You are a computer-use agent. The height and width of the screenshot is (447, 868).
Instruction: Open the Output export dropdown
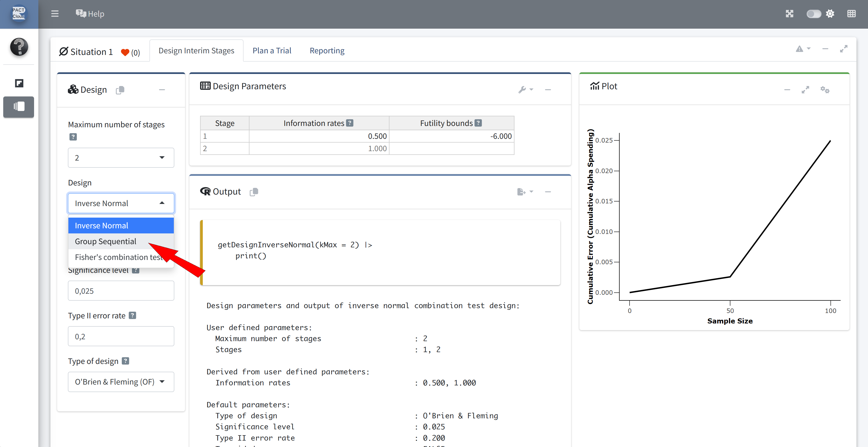(525, 192)
